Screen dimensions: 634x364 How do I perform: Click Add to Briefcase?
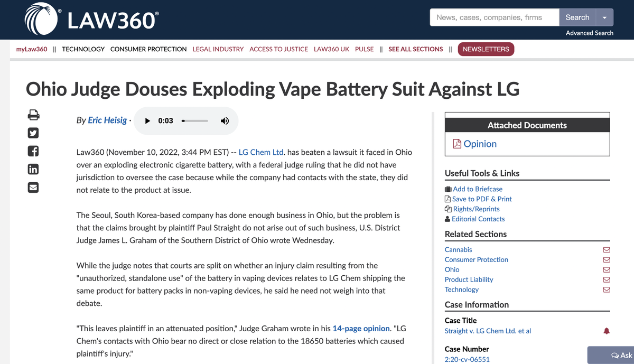tap(474, 189)
